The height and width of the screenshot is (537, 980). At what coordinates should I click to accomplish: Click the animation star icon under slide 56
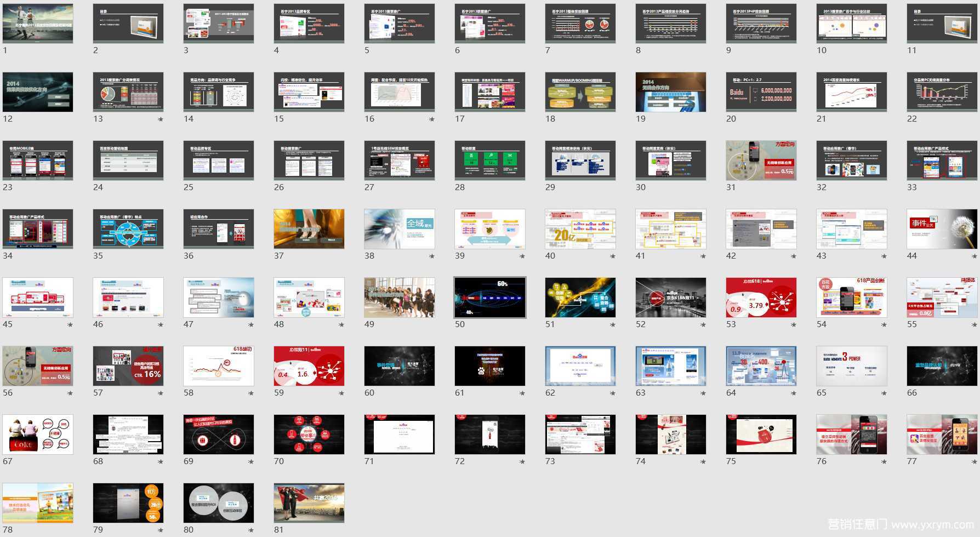[x=70, y=393]
